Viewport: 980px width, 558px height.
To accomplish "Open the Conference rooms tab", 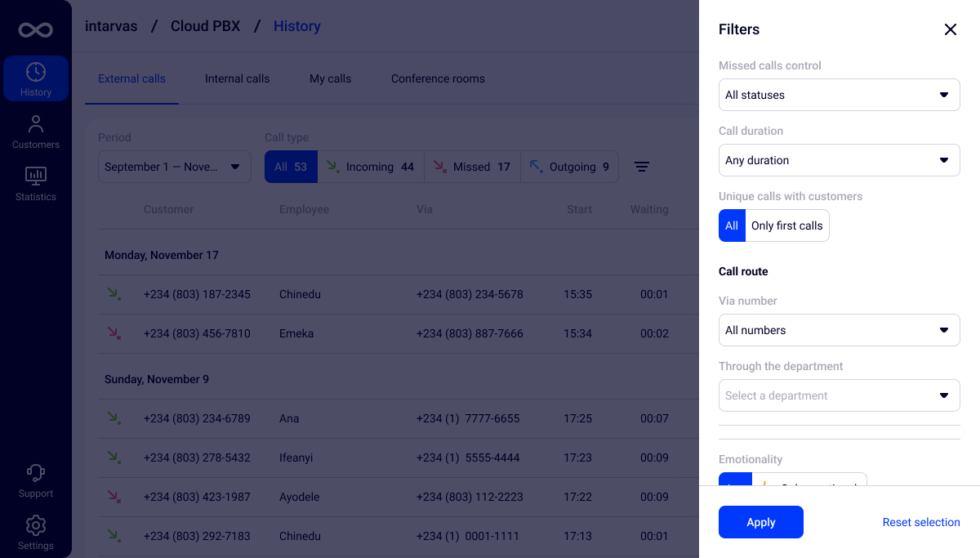I will 438,79.
